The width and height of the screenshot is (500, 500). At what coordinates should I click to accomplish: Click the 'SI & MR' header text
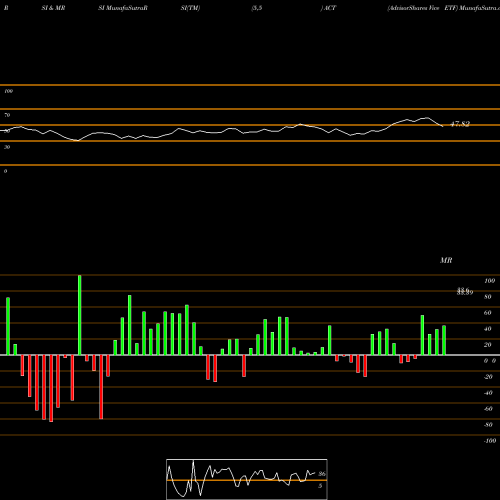pos(53,8)
